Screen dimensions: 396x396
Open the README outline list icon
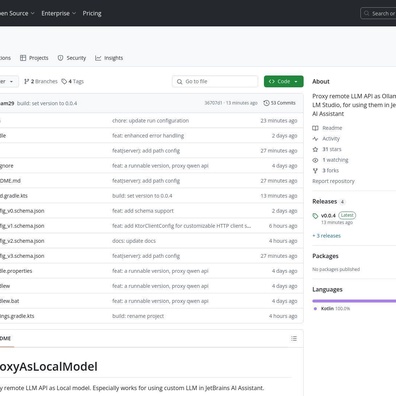pyautogui.click(x=294, y=339)
